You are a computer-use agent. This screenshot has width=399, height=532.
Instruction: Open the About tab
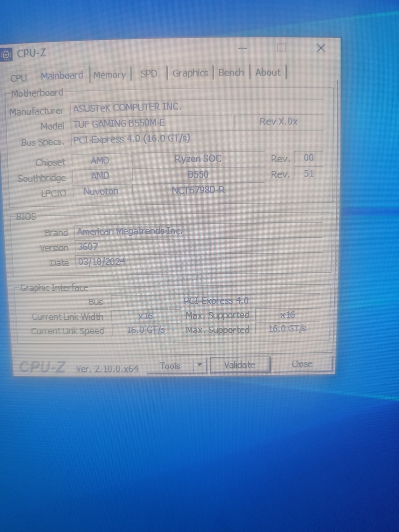point(268,72)
